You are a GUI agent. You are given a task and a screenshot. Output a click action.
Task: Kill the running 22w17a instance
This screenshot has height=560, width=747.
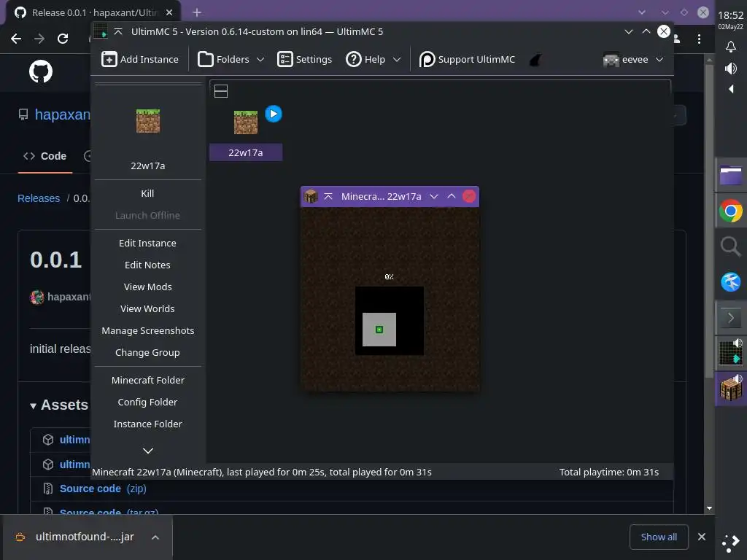(147, 193)
